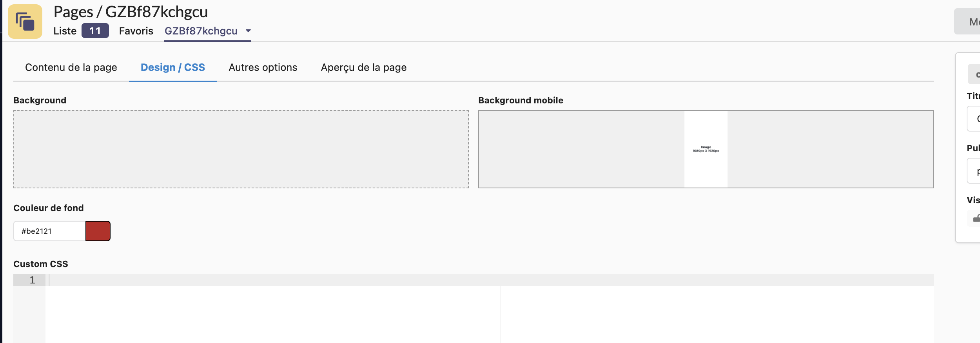980x343 pixels.
Task: Click the Background mobile image placeholder thumbnail
Action: [706, 149]
